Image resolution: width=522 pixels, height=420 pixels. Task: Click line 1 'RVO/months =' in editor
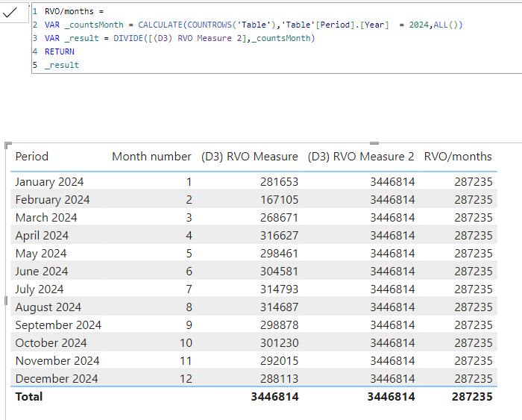[x=75, y=11]
